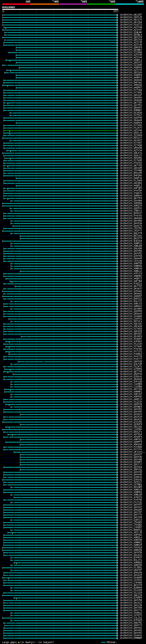Click label UniRef100_P12470
Screen dimensions: 146x644
click(x=131, y=128)
